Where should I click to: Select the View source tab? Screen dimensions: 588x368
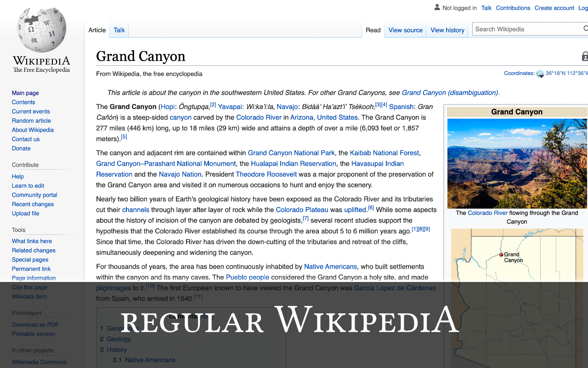coord(405,30)
